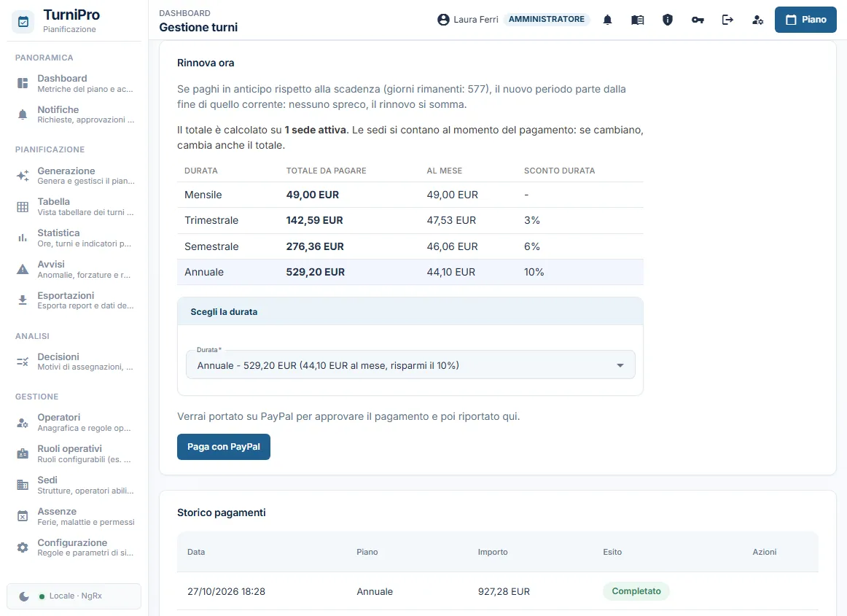Click the 529,20 EUR total value
Screen dimensions: 847x616
pos(316,273)
